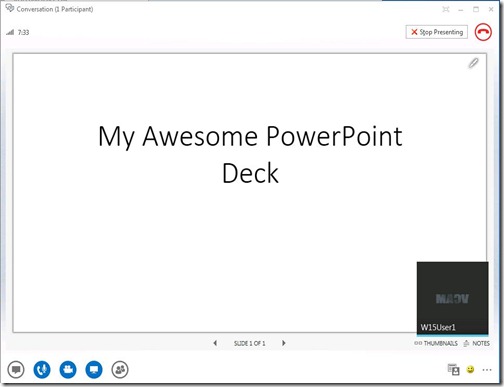Go to the previous slide arrow

(x=215, y=343)
